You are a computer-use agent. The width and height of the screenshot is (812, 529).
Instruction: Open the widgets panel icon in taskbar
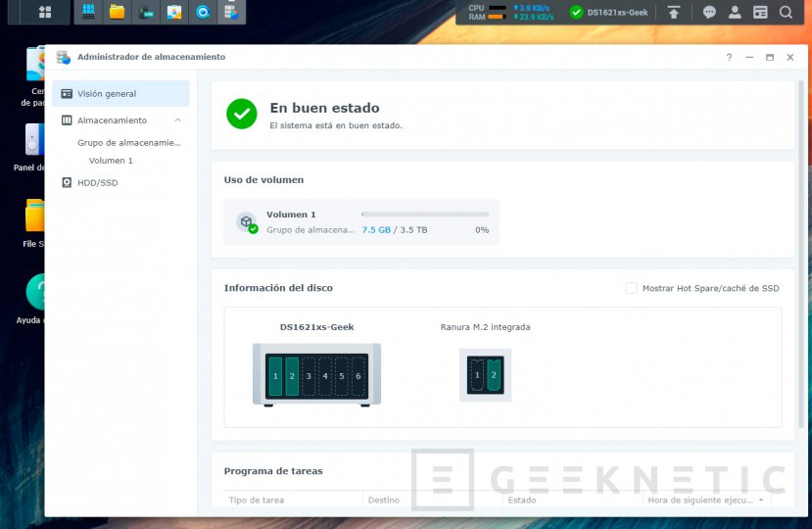(x=760, y=13)
